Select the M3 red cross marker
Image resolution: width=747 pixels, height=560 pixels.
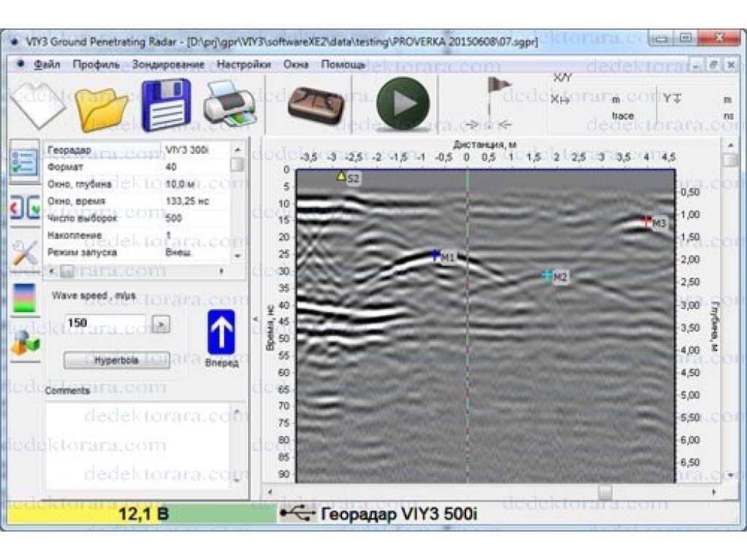point(646,220)
